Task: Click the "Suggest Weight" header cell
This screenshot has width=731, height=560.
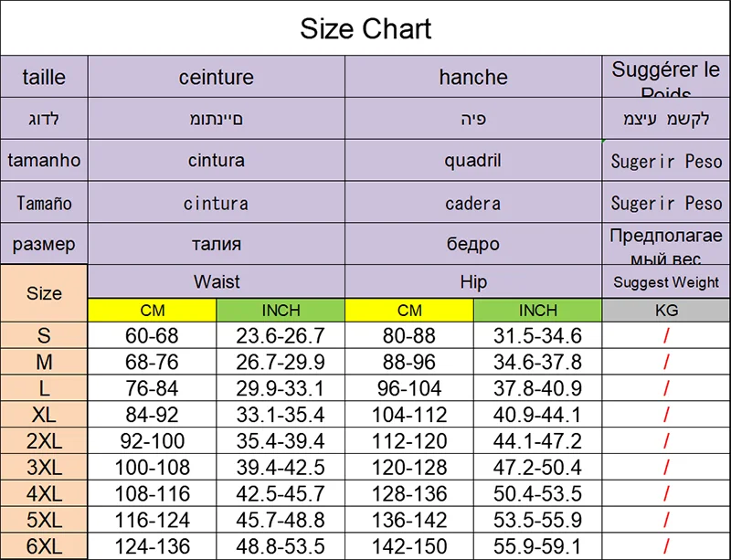Action: point(666,282)
